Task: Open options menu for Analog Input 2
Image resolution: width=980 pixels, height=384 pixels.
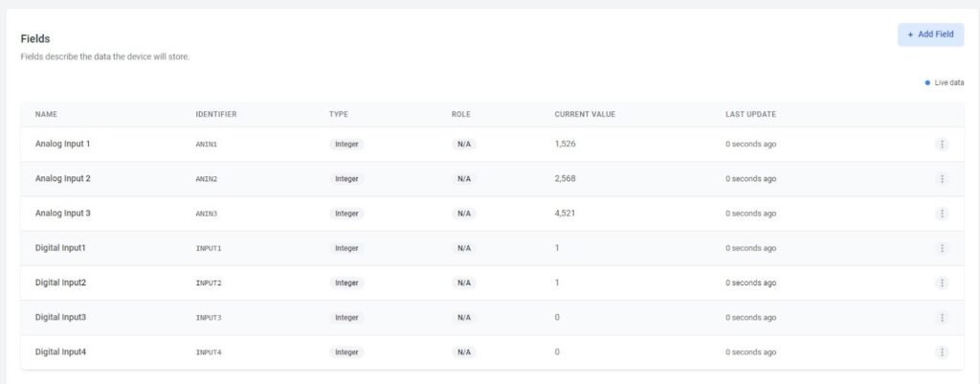Action: 942,179
